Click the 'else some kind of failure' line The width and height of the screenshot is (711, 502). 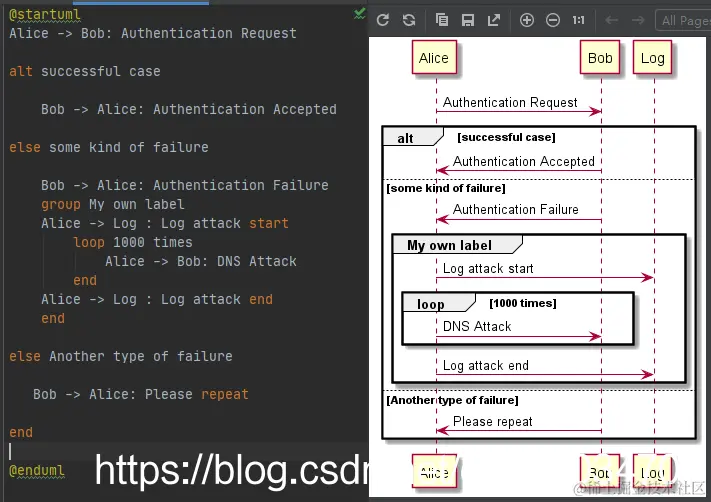tap(109, 147)
